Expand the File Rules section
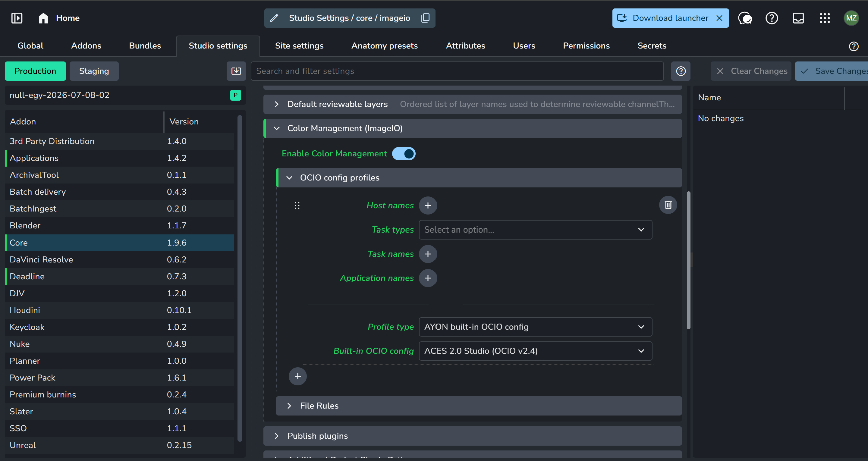The width and height of the screenshot is (868, 461). tap(479, 406)
